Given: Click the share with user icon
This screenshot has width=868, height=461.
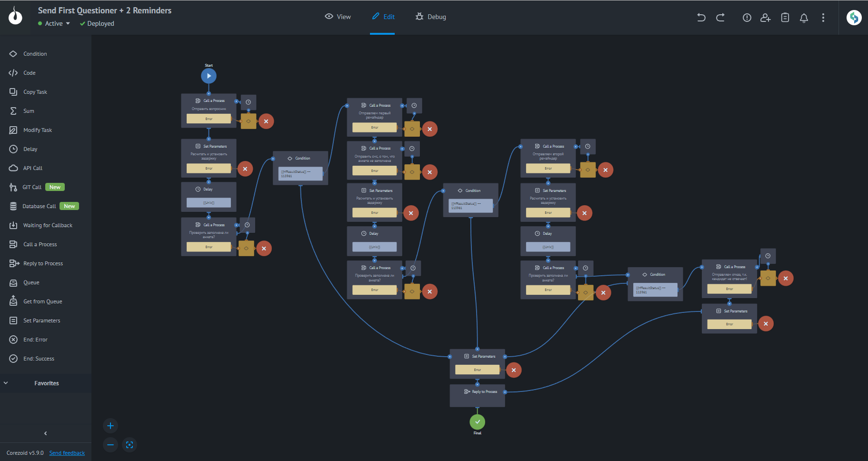Looking at the screenshot, I should click(765, 18).
